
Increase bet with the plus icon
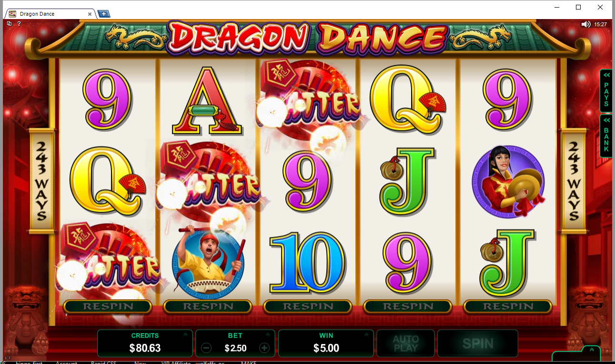tap(264, 348)
